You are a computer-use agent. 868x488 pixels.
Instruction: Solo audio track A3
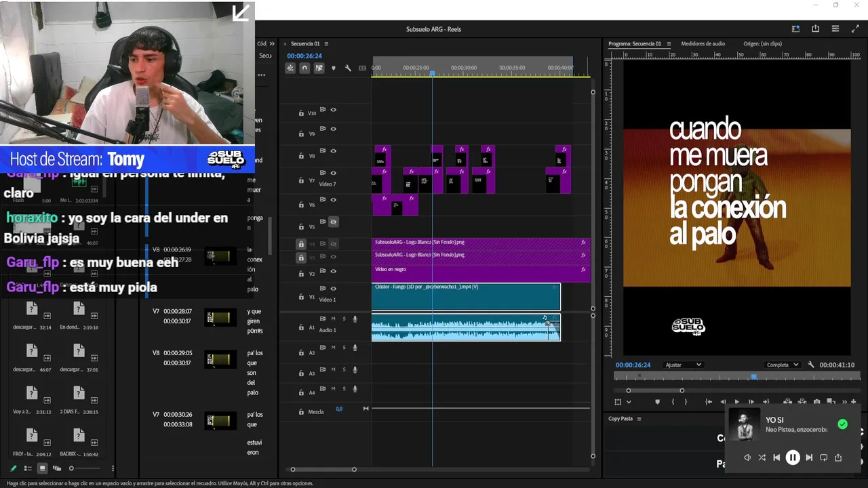pos(344,369)
